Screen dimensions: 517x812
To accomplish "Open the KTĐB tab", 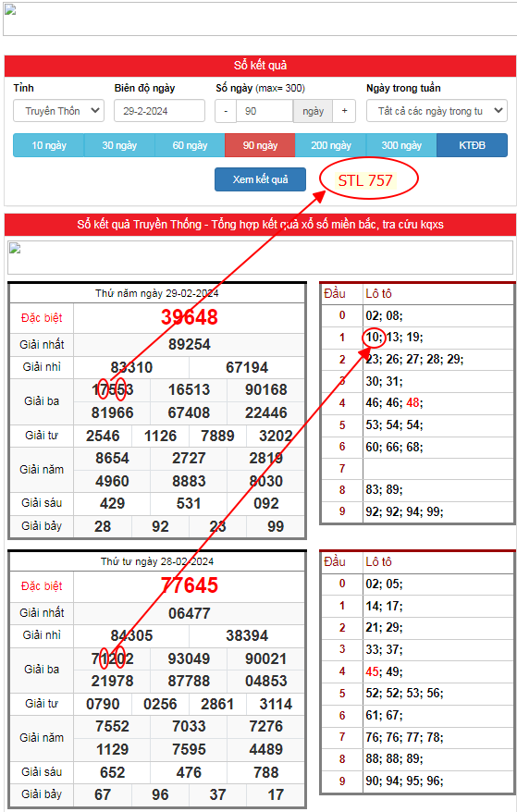I will [x=472, y=145].
